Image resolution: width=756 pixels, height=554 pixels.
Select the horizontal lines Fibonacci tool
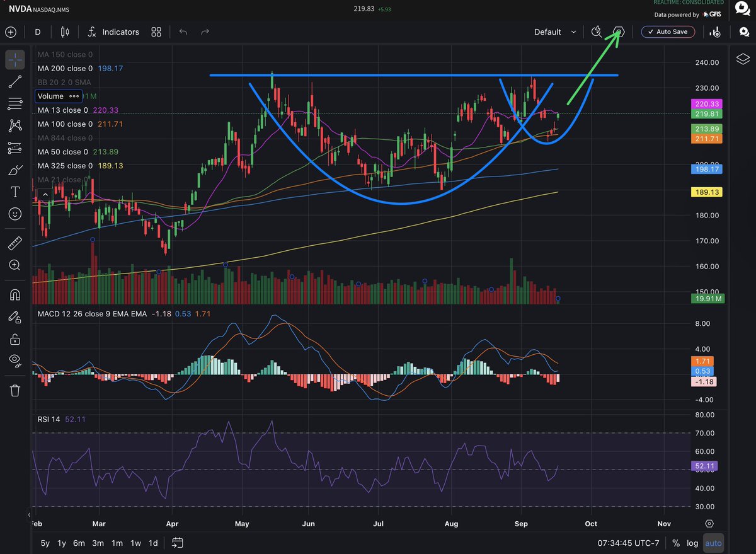[x=15, y=104]
